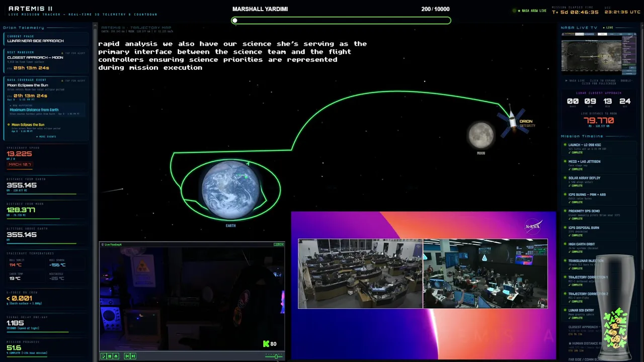This screenshot has width=644, height=362.
Task: Click the Signal Delay One-Way value 1.185
Action: pos(15,323)
